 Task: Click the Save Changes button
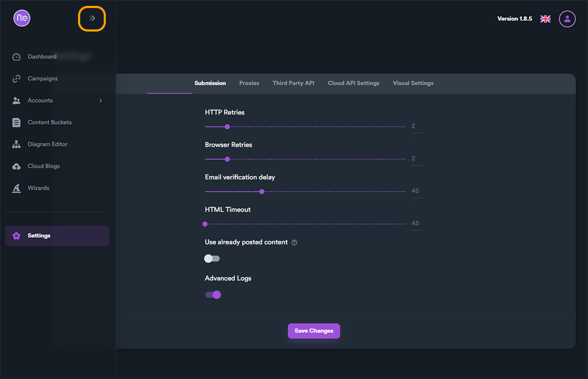(x=314, y=331)
